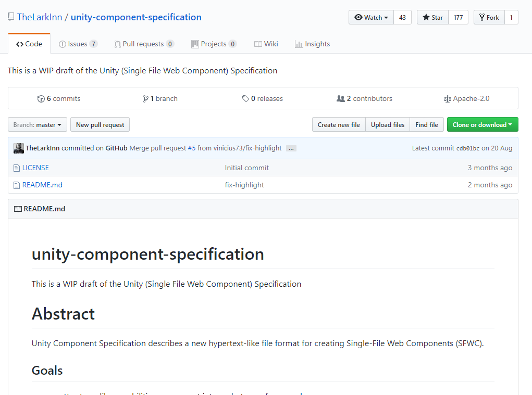Switch to the Code tab

29,44
